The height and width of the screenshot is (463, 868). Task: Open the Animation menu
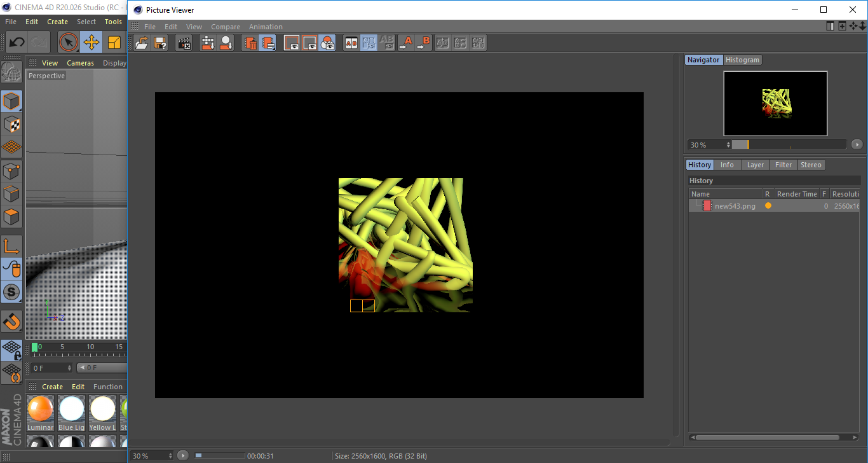(x=266, y=27)
